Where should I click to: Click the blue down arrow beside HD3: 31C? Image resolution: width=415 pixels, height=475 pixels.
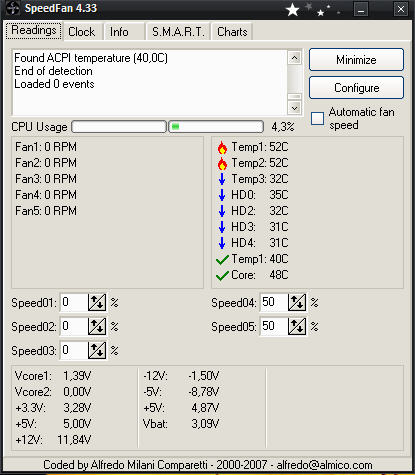222,227
